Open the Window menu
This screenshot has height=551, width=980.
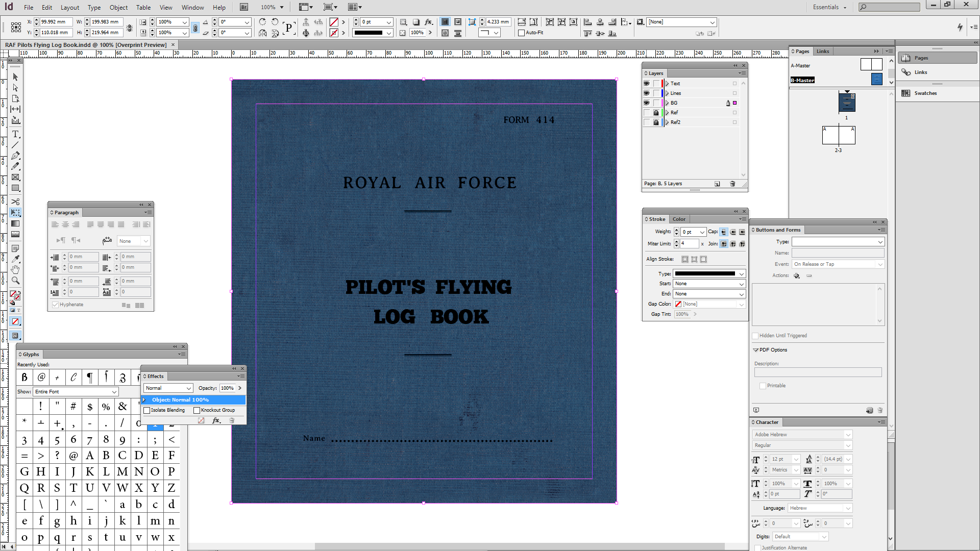[192, 7]
